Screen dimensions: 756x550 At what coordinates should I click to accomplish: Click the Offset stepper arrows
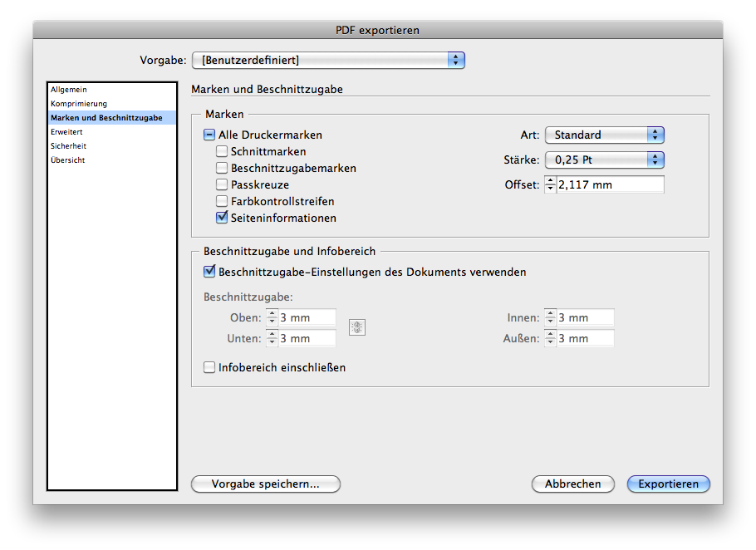pyautogui.click(x=550, y=184)
